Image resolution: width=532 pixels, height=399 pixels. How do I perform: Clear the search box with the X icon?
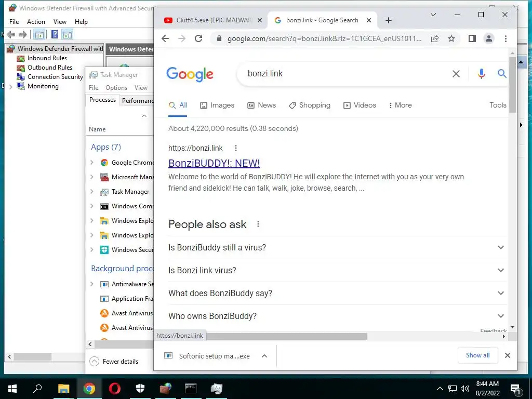pyautogui.click(x=456, y=74)
